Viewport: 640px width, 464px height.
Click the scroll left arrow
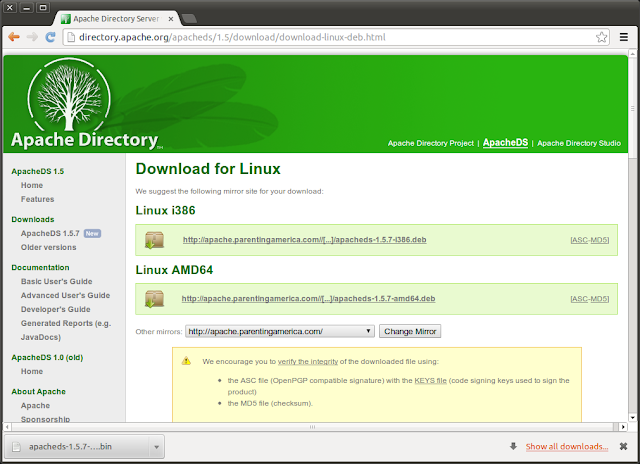[7, 427]
